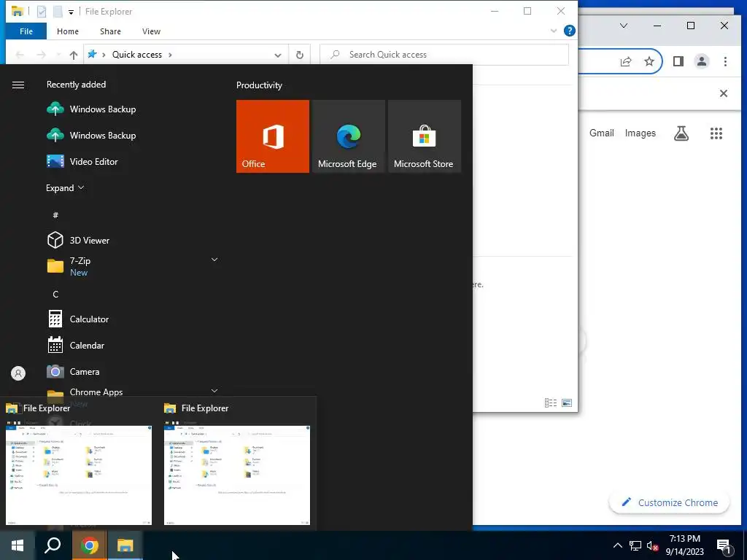
Task: Switch to large icons view in File Explorer
Action: pyautogui.click(x=567, y=402)
